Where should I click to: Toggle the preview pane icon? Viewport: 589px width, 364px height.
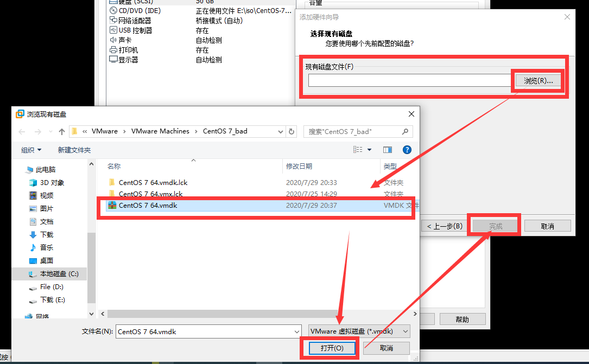(387, 149)
